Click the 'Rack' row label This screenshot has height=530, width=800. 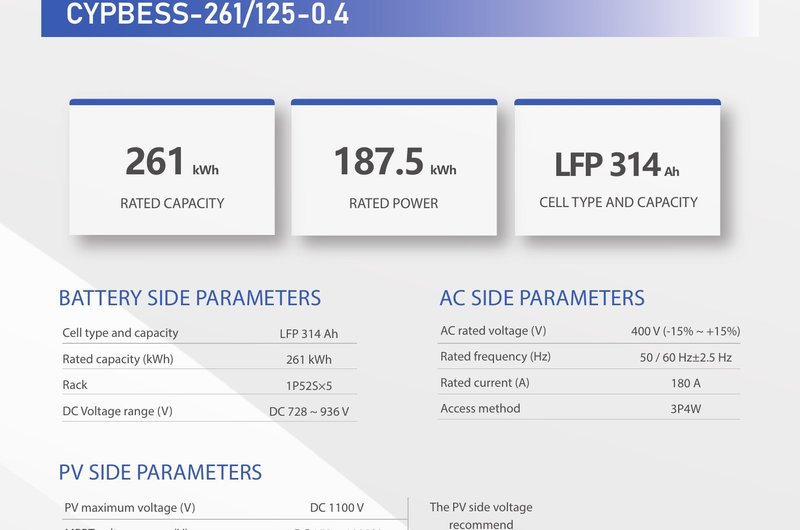[x=74, y=385]
